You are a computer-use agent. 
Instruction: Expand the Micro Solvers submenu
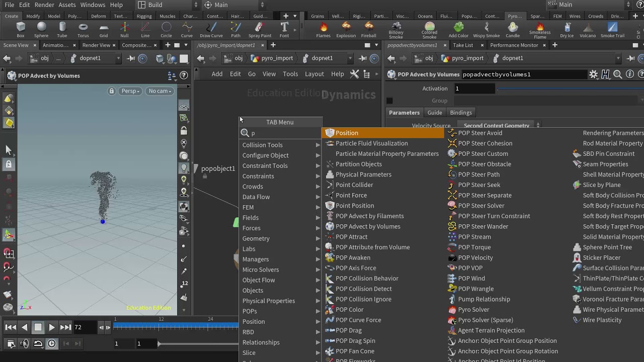pos(281,269)
